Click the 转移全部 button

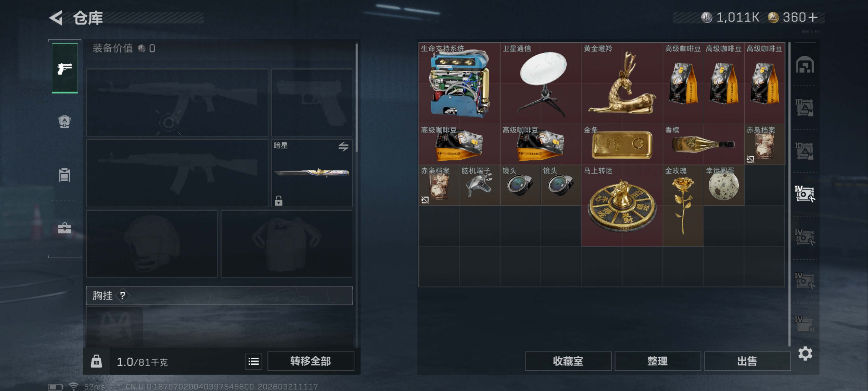[x=310, y=361]
